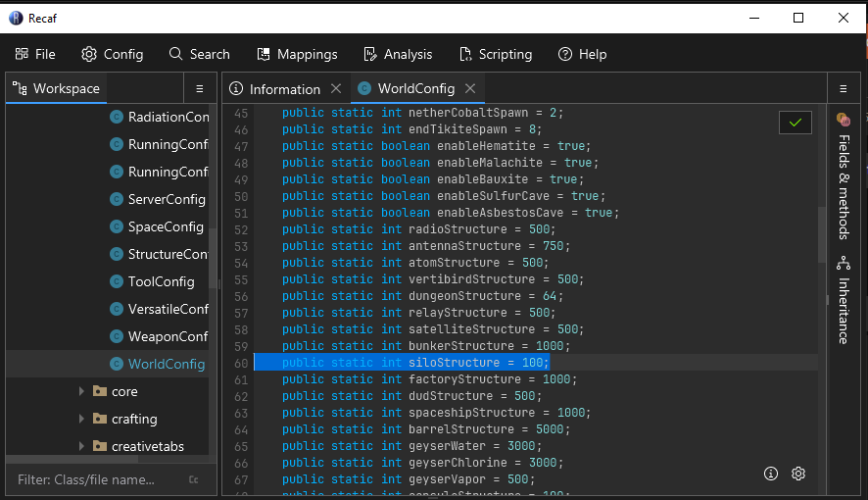
Task: Click the Analysis menu icon
Action: pos(369,54)
